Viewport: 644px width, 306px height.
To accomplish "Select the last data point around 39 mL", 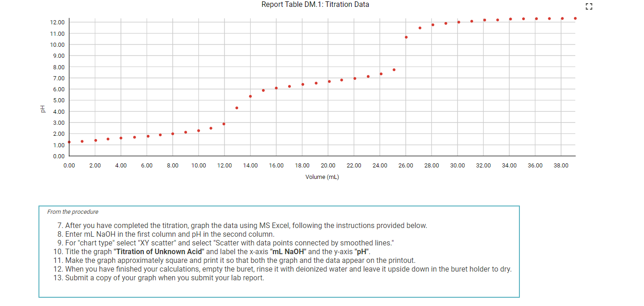I will (x=576, y=18).
